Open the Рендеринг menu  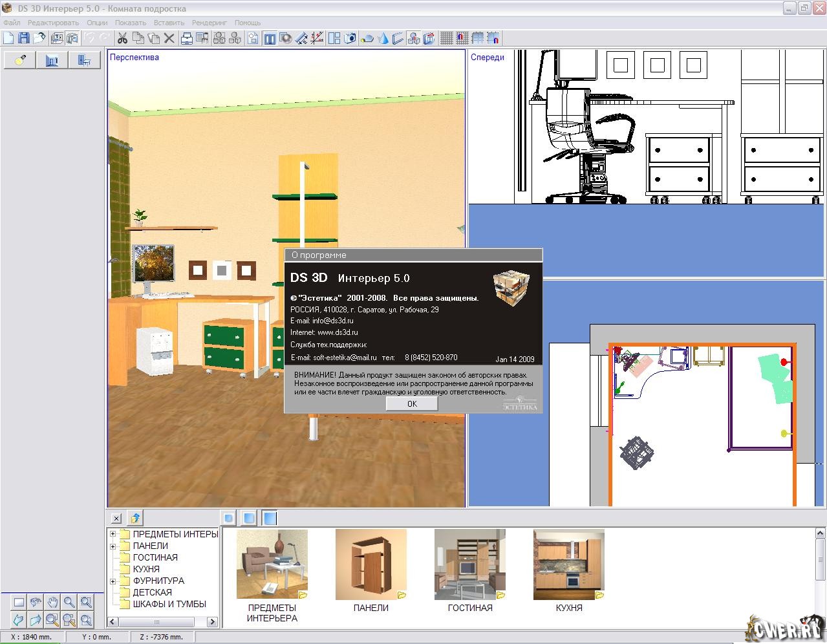coord(209,23)
